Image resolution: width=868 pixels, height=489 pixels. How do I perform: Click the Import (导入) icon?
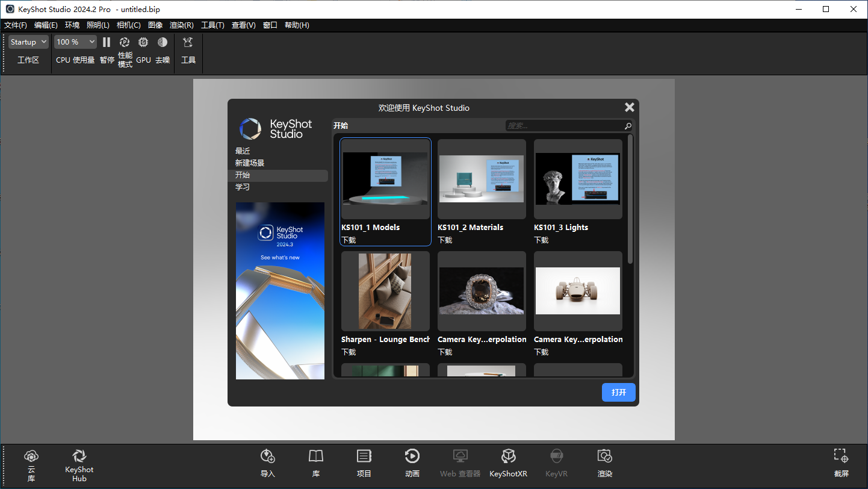click(268, 463)
